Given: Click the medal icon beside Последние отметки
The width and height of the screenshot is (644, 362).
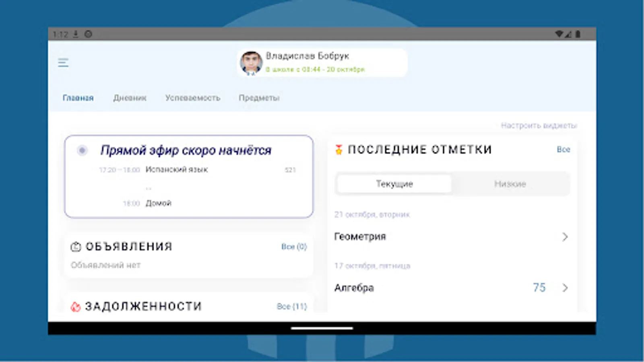Looking at the screenshot, I should point(339,150).
